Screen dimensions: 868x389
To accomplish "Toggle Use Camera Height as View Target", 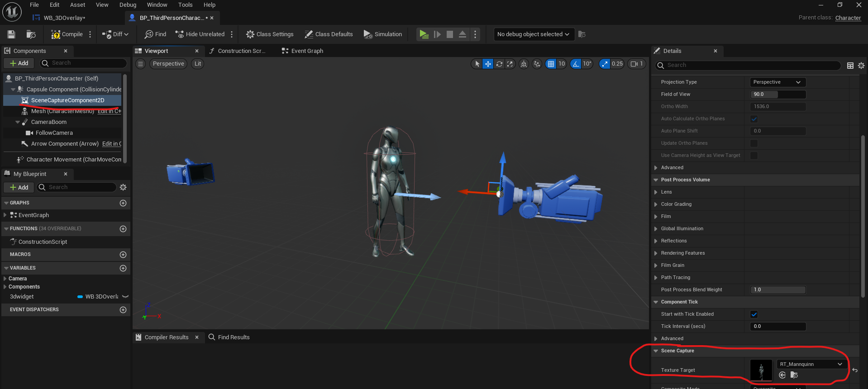I will click(754, 156).
